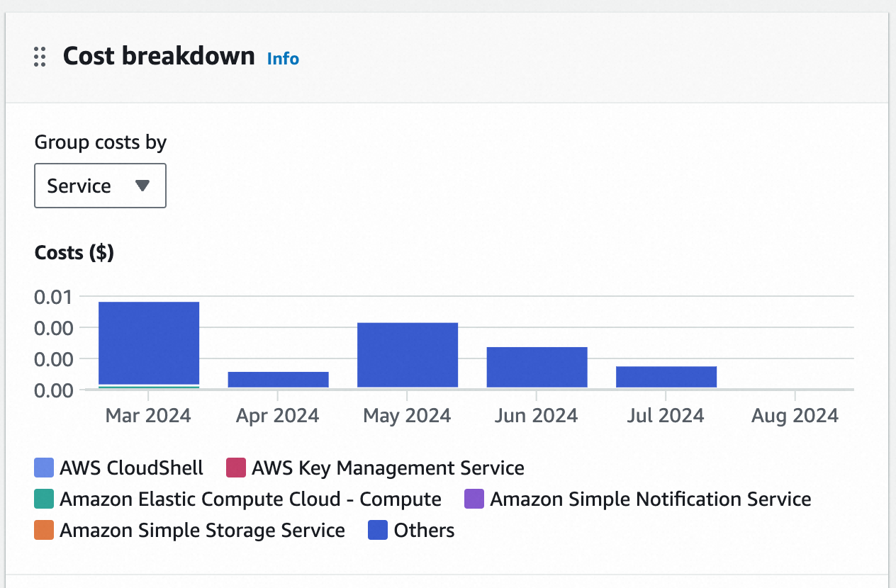The height and width of the screenshot is (588, 896).
Task: Click the drag handle beside Cost breakdown
Action: [x=40, y=57]
